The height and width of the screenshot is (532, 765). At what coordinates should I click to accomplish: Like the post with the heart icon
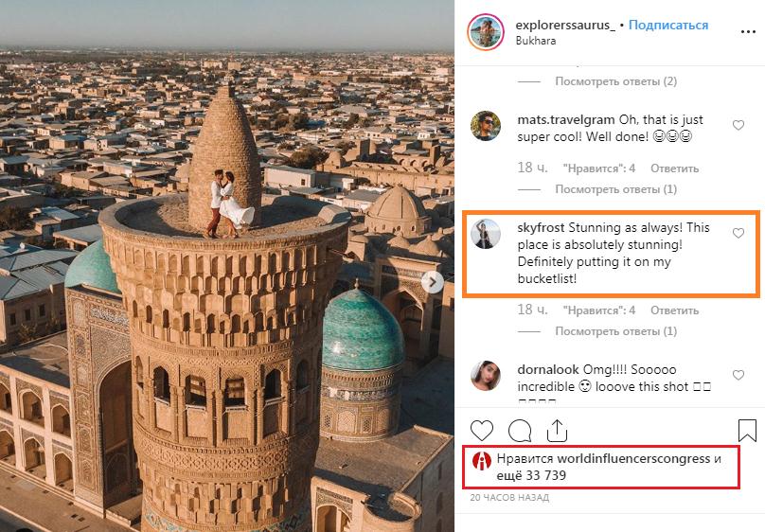482,431
